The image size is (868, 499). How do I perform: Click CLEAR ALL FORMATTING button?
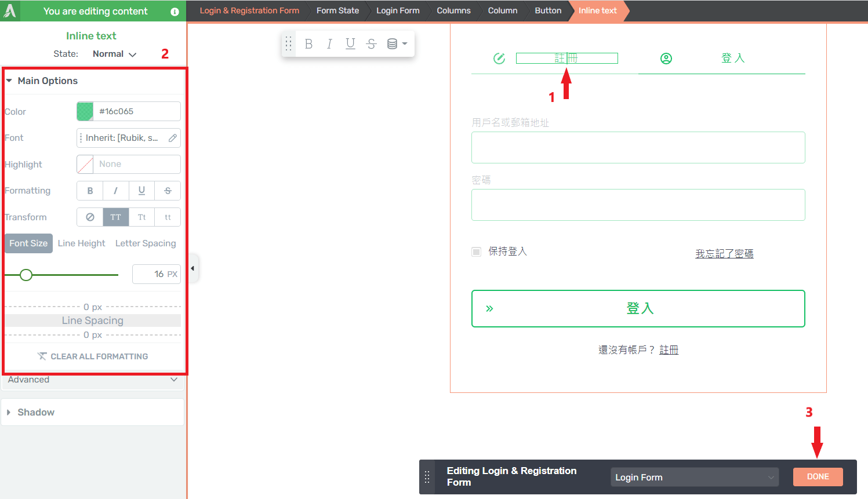(93, 356)
